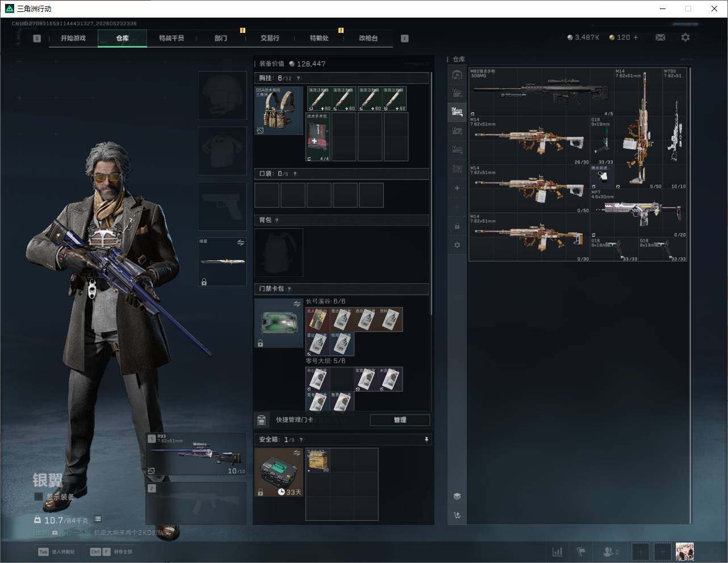Viewport: 728px width, 563px height.
Task: Select the vertical M14 rifle in stash
Action: point(638,129)
